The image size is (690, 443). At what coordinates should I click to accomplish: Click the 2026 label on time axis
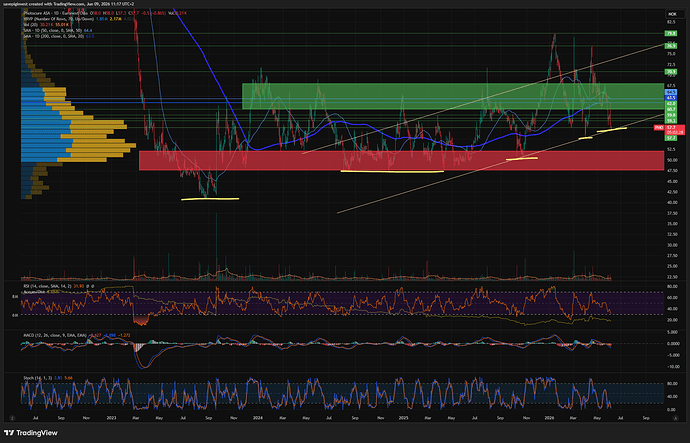549,418
